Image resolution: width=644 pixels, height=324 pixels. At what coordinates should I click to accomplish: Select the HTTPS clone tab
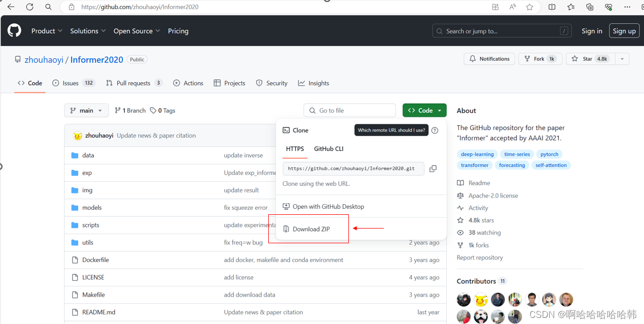coord(295,149)
